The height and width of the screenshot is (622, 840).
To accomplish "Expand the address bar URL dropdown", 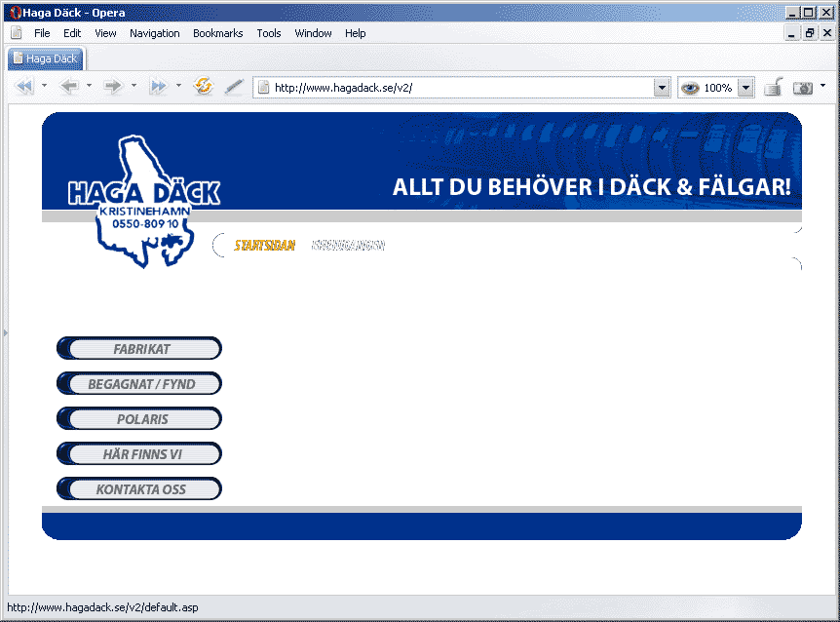I will point(662,88).
